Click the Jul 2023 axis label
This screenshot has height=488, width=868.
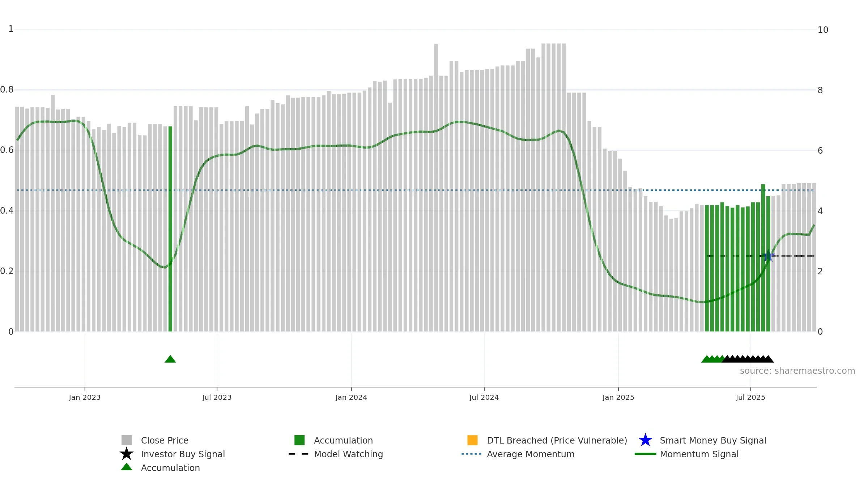click(217, 398)
